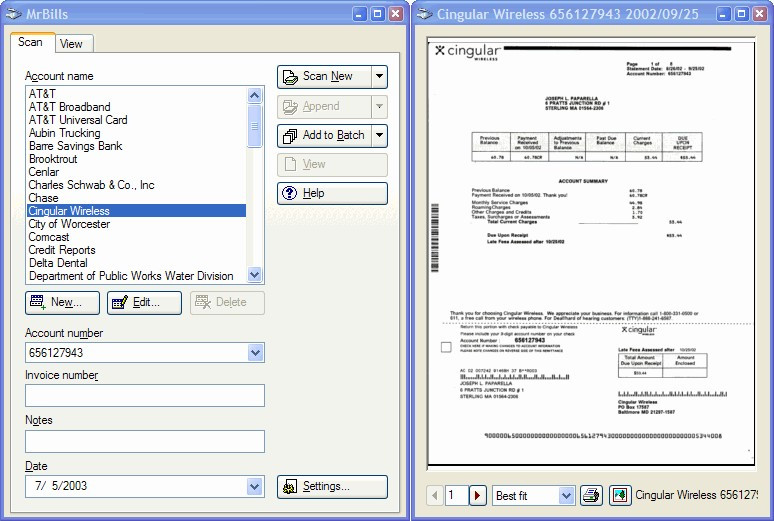Close the MrBills window

[x=396, y=14]
